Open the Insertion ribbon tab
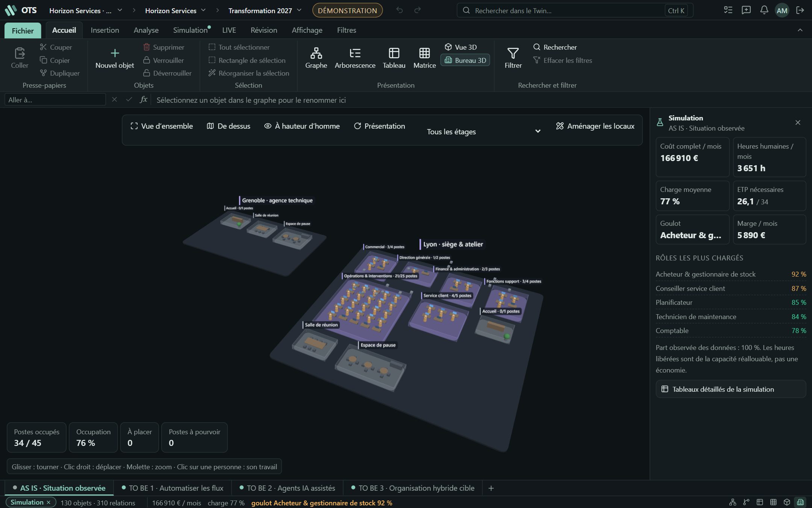The image size is (812, 508). point(105,30)
